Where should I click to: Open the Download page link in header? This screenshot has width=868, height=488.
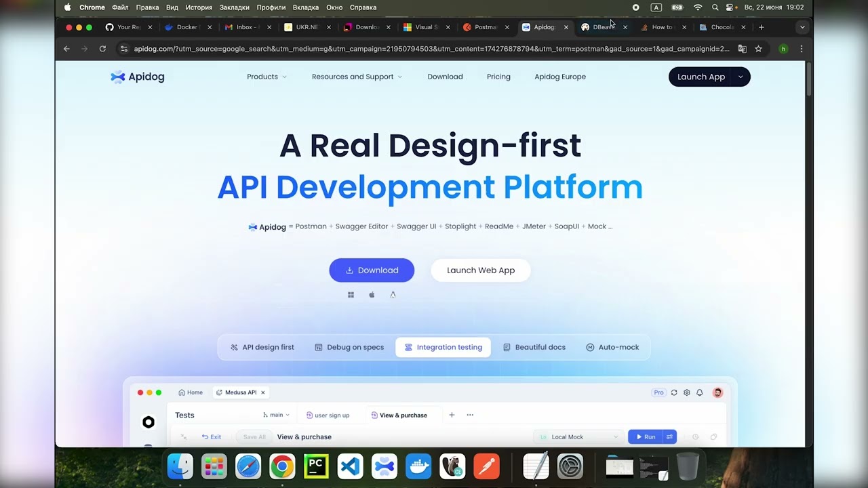click(445, 77)
